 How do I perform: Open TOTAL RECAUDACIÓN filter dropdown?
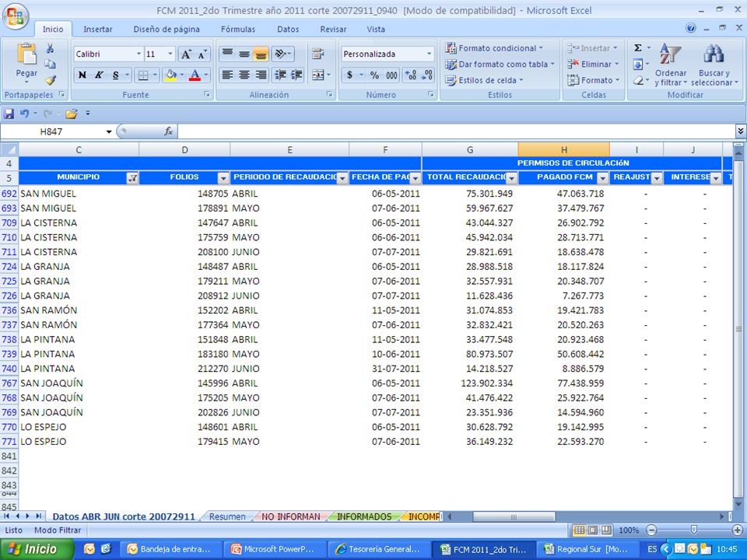(512, 178)
